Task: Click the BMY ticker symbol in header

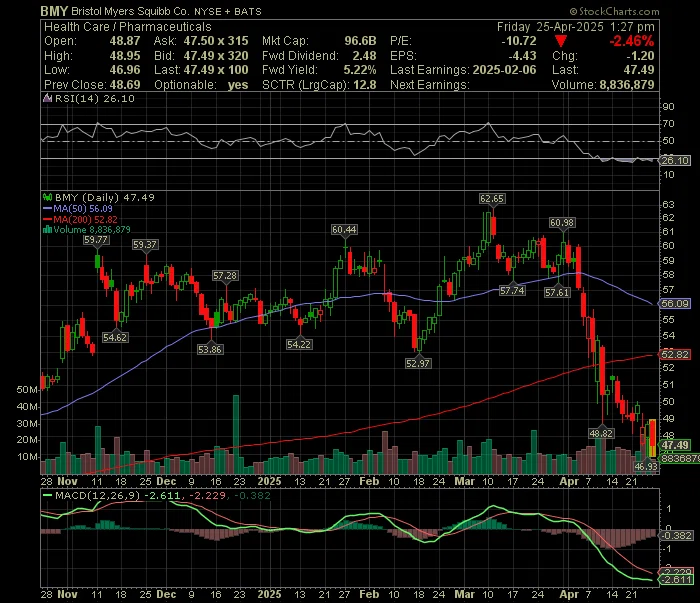Action: (54, 11)
